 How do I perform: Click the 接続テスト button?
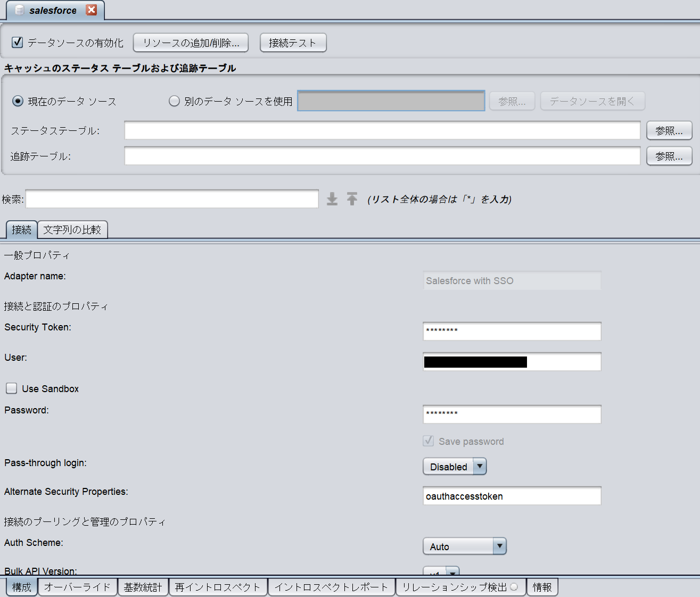click(x=293, y=43)
